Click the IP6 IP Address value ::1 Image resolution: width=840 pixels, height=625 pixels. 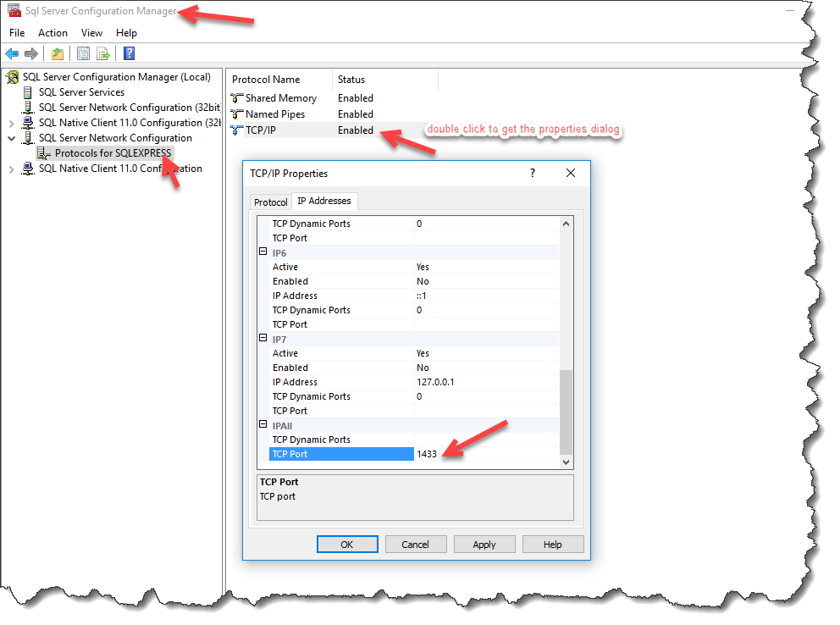[422, 296]
